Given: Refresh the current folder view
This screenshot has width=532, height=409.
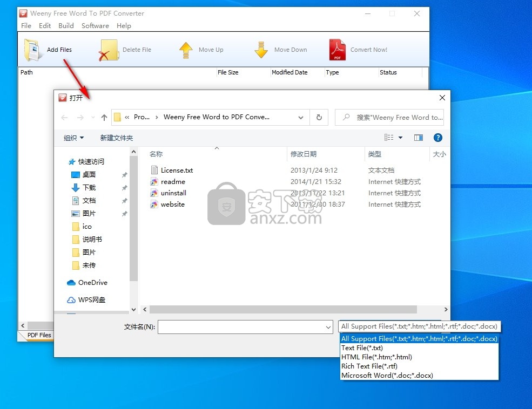Looking at the screenshot, I should click(x=319, y=117).
